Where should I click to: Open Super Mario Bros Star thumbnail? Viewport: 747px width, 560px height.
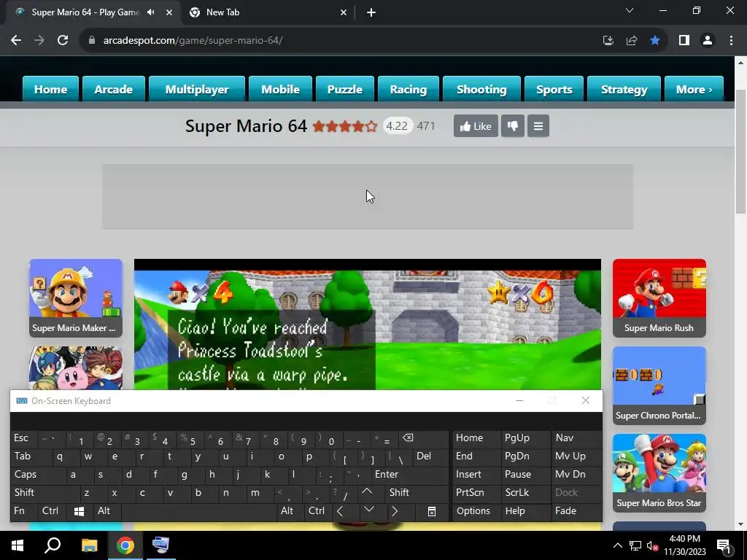click(659, 472)
